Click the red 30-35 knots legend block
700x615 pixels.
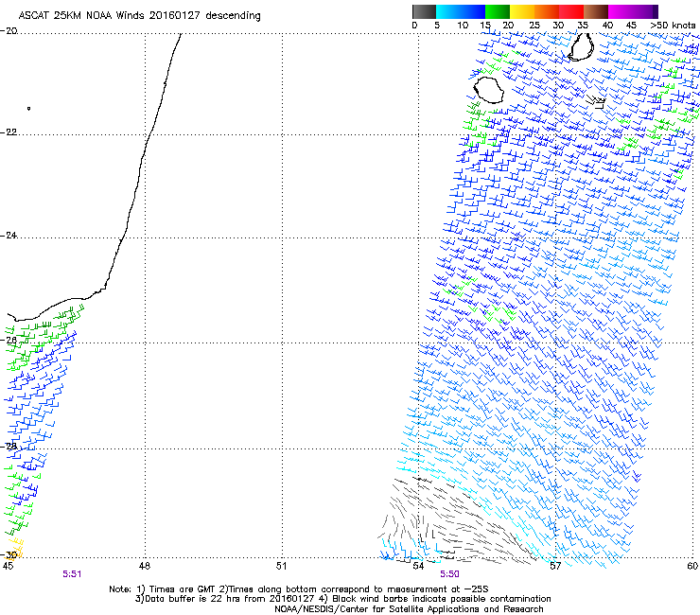pyautogui.click(x=571, y=11)
